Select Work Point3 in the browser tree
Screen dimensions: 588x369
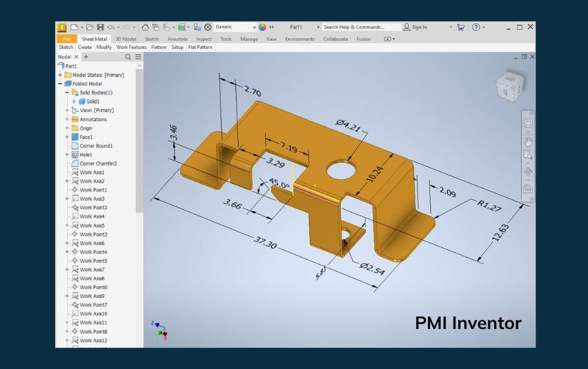(x=93, y=235)
